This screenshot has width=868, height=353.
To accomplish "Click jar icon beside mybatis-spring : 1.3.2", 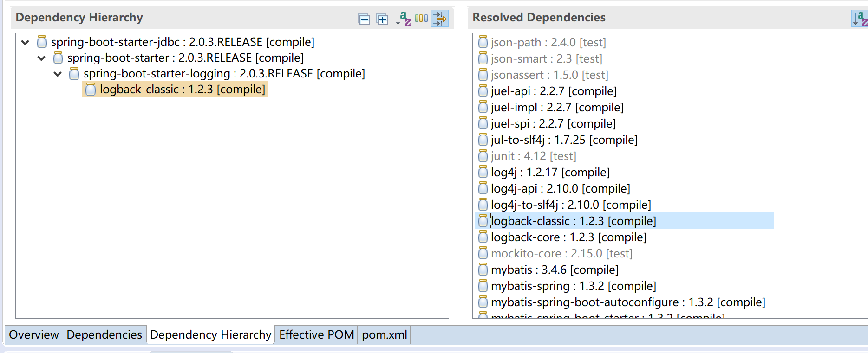I will tap(483, 286).
